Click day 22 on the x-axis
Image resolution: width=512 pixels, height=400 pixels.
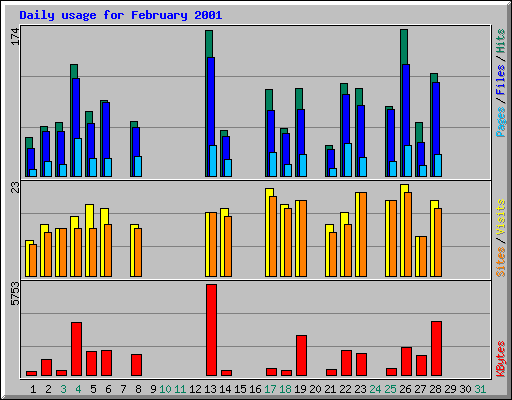(345, 389)
